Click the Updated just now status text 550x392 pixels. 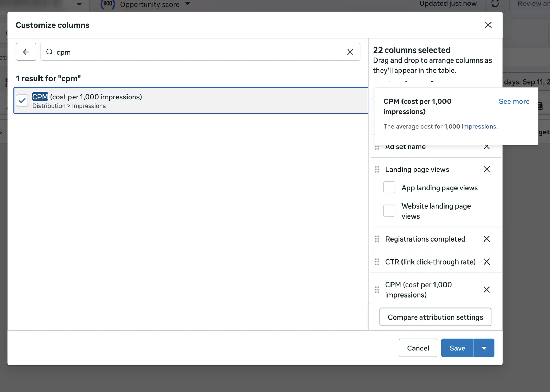[448, 4]
